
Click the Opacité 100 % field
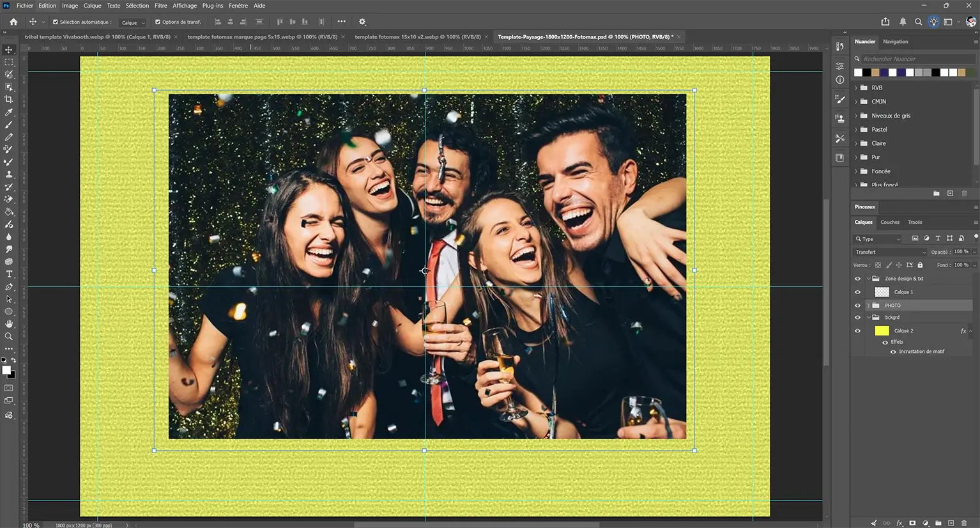pyautogui.click(x=961, y=252)
